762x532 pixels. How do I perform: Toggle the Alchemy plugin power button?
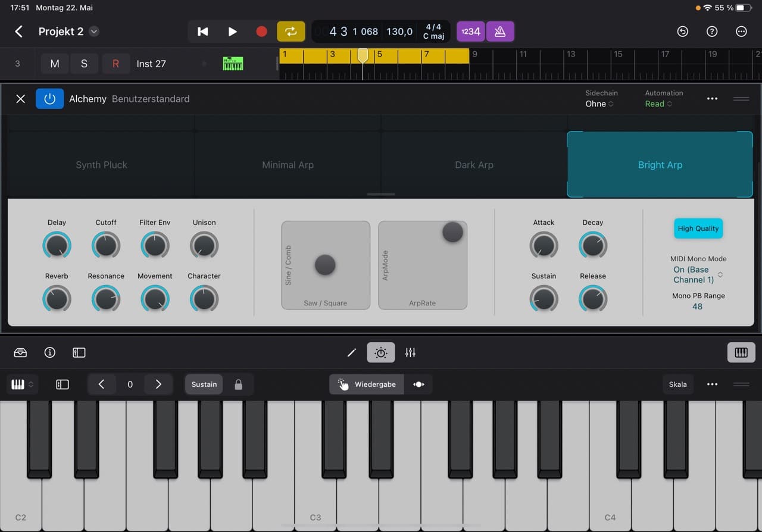[x=49, y=99]
